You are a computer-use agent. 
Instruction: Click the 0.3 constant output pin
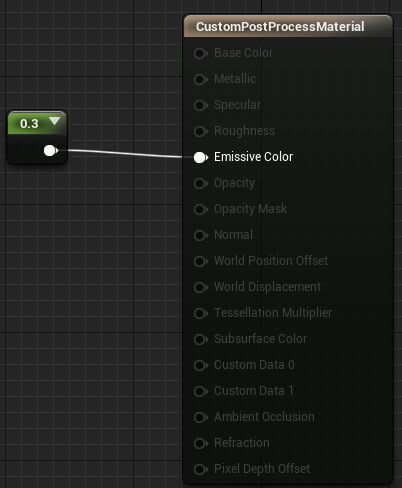[x=50, y=150]
